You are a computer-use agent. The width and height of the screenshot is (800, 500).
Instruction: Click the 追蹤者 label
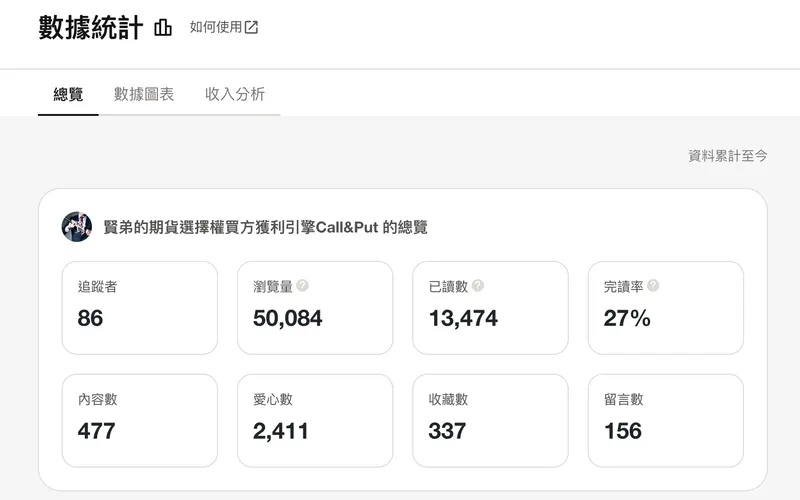[x=97, y=287]
